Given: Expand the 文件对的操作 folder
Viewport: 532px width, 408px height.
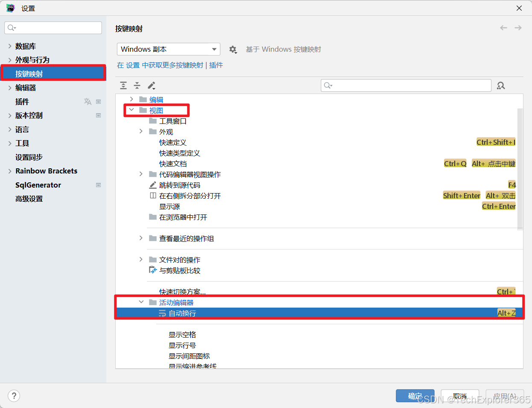Looking at the screenshot, I should click(x=141, y=259).
